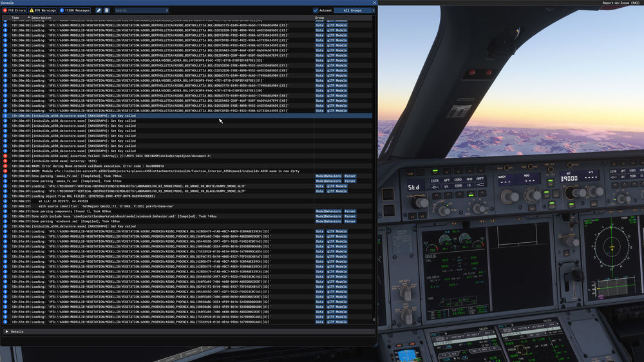Select the 'Assertion failed: IsArray()' log entry

[x=187, y=156]
